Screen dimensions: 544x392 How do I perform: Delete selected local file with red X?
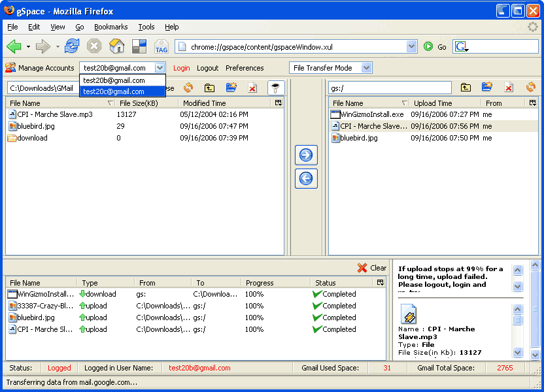252,88
